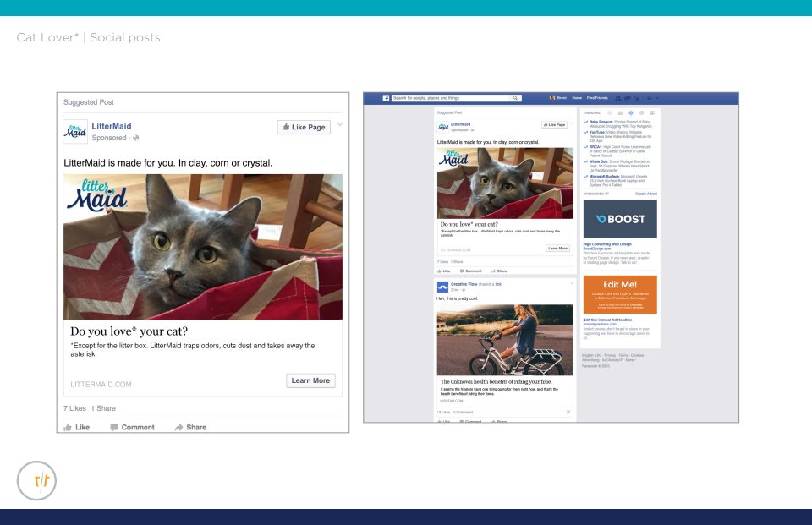Image resolution: width=812 pixels, height=525 pixels.
Task: Select the highlighted blue Trending category icon
Action: coord(630,112)
